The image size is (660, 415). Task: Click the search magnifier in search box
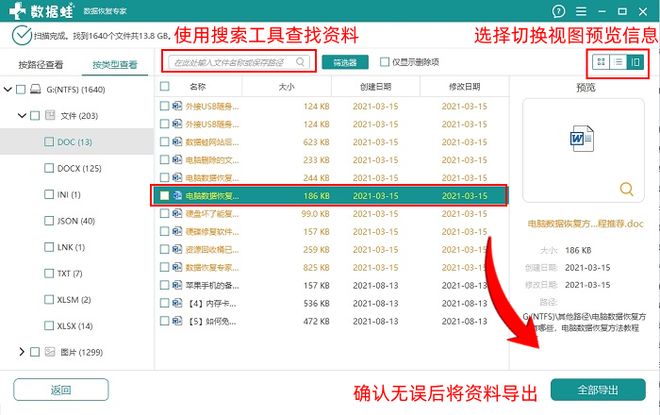[300, 62]
